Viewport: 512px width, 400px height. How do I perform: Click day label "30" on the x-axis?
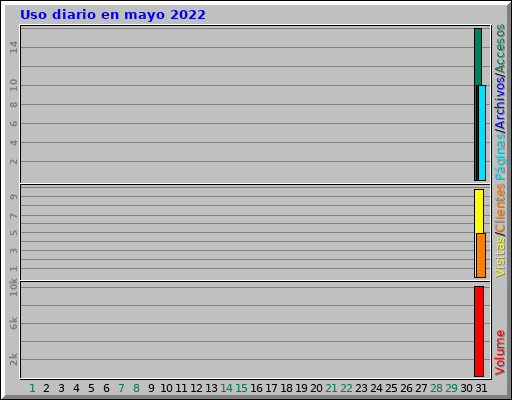click(466, 388)
